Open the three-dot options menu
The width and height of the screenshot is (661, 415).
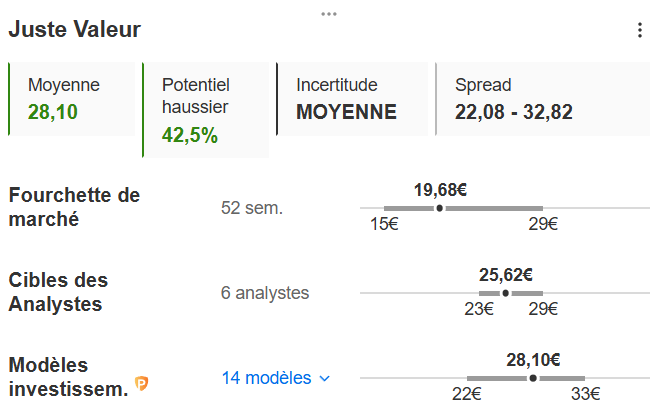coord(640,30)
